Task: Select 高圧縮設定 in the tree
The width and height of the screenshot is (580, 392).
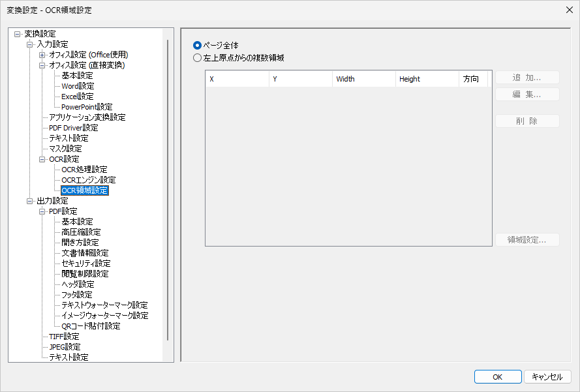Action: pos(81,232)
